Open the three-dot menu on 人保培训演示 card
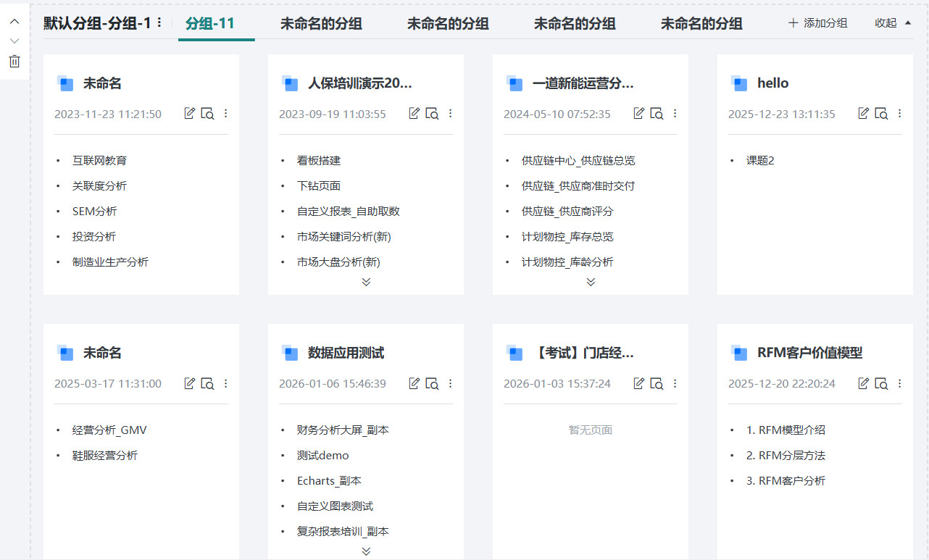929x560 pixels. coord(450,113)
